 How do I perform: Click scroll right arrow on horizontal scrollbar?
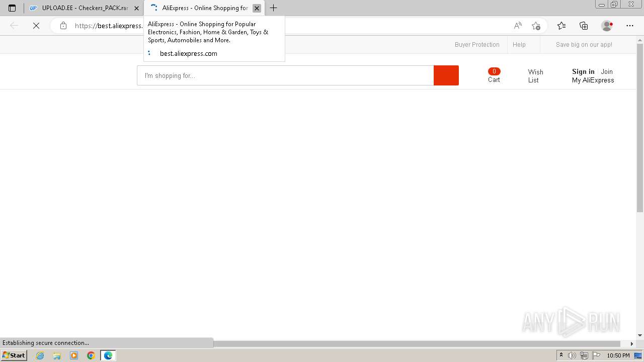click(x=632, y=343)
